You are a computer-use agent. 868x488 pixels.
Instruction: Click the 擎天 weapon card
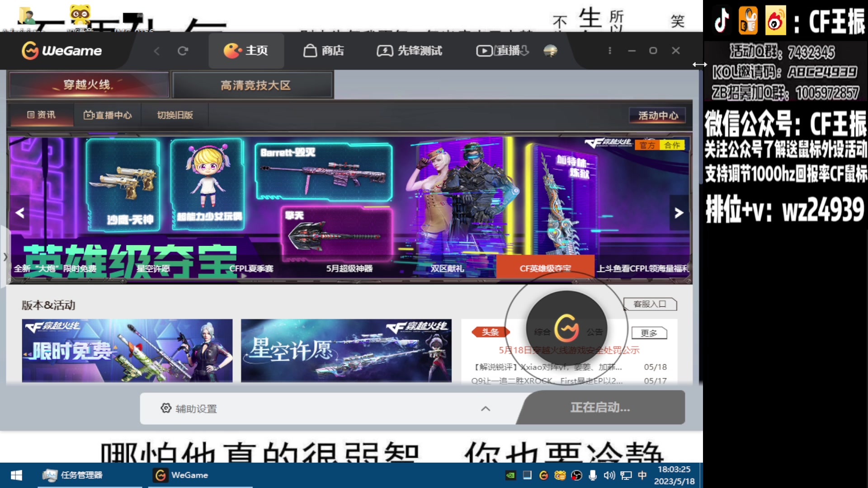tap(337, 234)
